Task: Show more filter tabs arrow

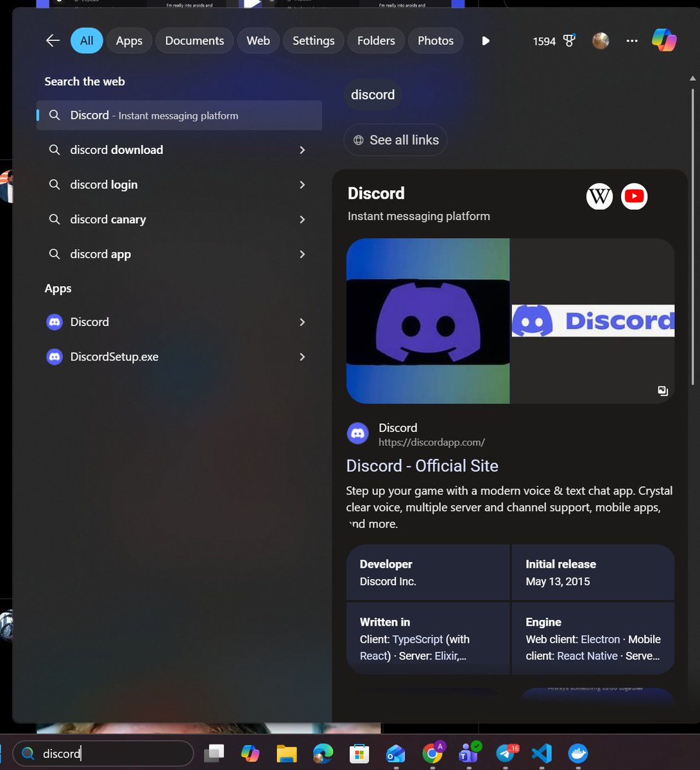Action: click(486, 41)
